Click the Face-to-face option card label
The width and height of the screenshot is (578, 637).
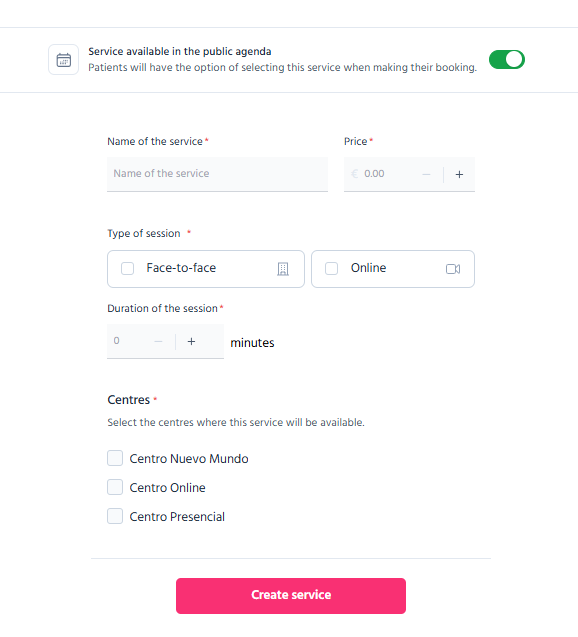(x=181, y=268)
